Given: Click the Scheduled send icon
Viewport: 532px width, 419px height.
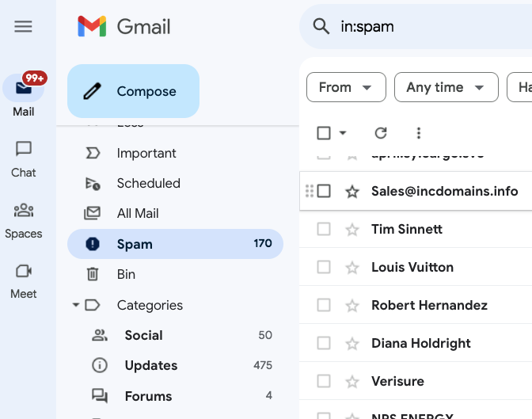Looking at the screenshot, I should click(x=93, y=184).
